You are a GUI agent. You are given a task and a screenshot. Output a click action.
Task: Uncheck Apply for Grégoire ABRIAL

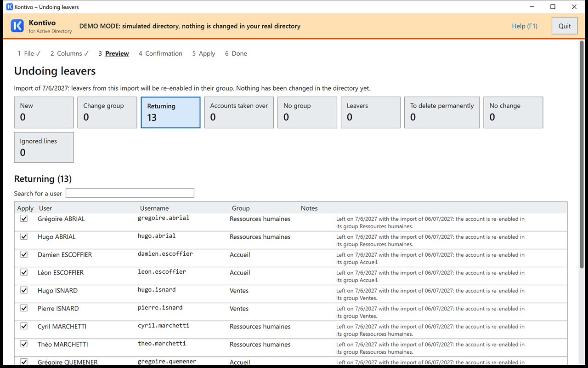pos(24,218)
